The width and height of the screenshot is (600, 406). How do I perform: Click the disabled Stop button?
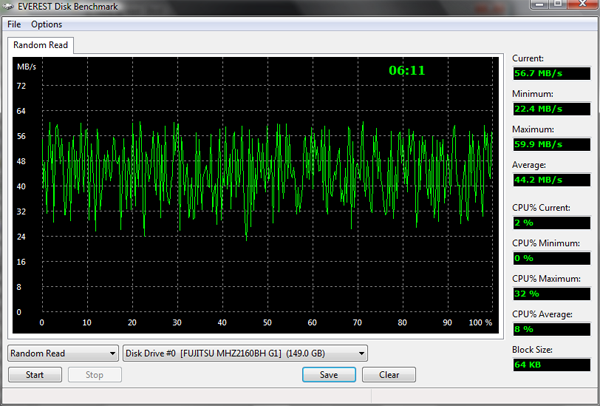click(x=95, y=375)
